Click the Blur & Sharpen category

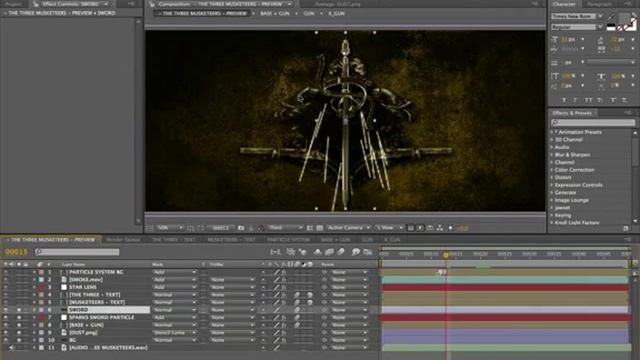point(572,155)
